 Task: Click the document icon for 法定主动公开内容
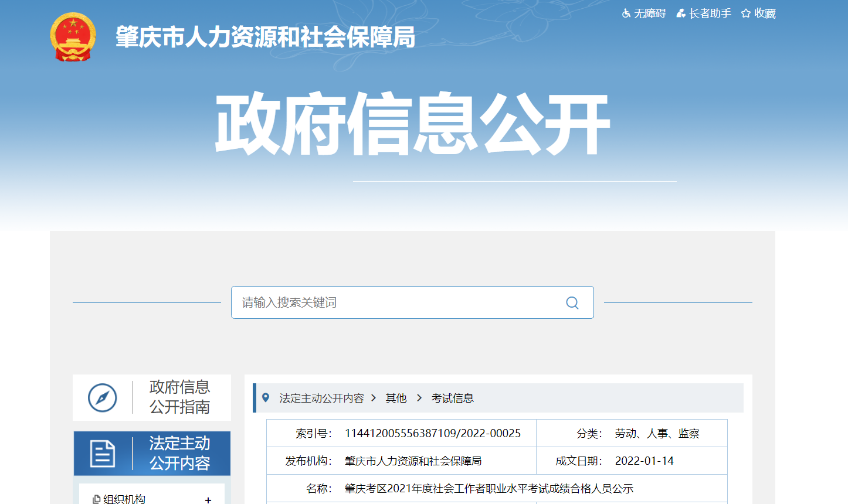(x=102, y=454)
